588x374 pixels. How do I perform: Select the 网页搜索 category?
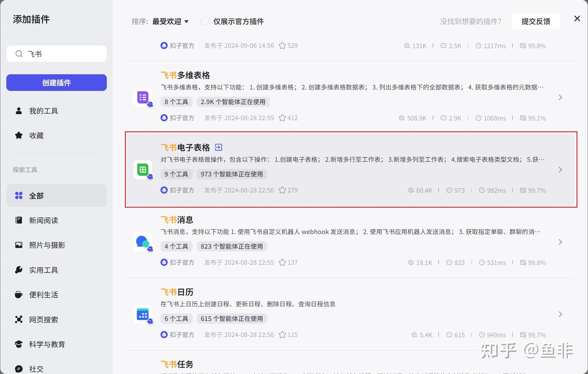[x=56, y=319]
